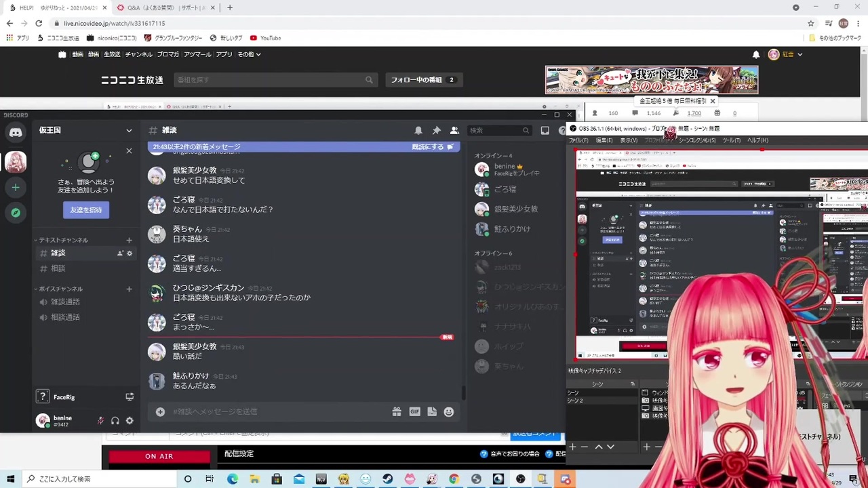The width and height of the screenshot is (868, 488).
Task: Expand the 仮王国 server menu
Action: (x=85, y=130)
